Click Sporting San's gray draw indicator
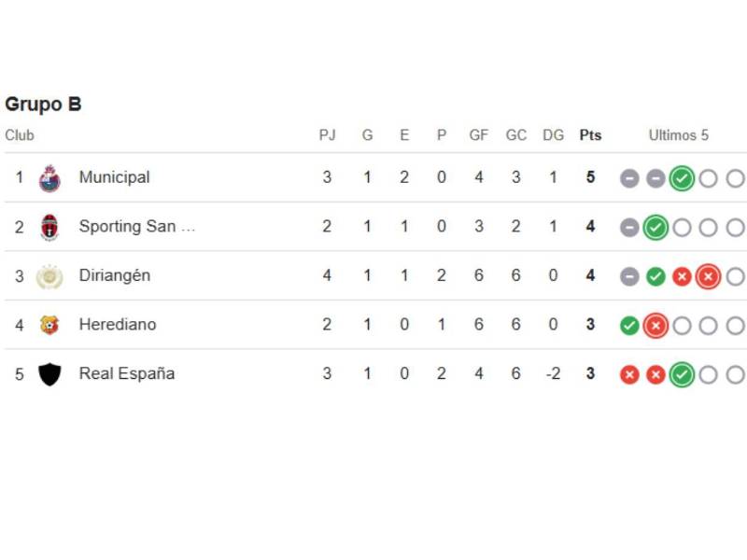This screenshot has height=560, width=747. point(628,227)
